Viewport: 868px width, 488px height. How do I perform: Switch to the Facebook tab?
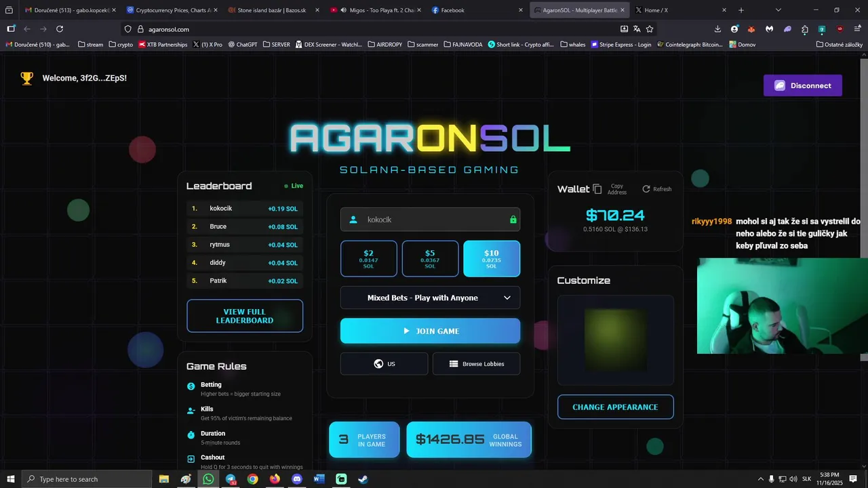tap(476, 10)
